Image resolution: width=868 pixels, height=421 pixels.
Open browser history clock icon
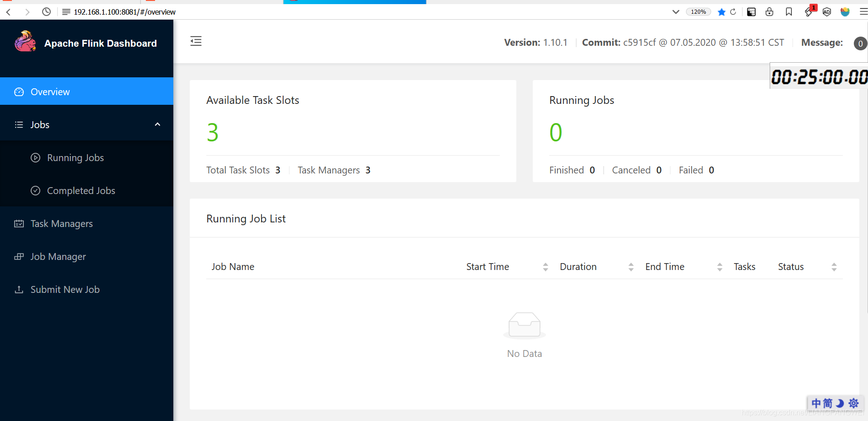click(46, 12)
